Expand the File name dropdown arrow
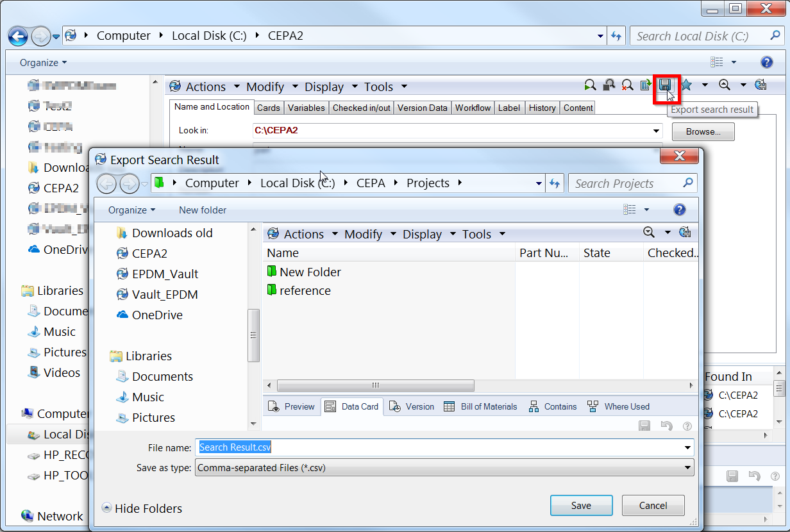The height and width of the screenshot is (532, 790). click(x=688, y=447)
